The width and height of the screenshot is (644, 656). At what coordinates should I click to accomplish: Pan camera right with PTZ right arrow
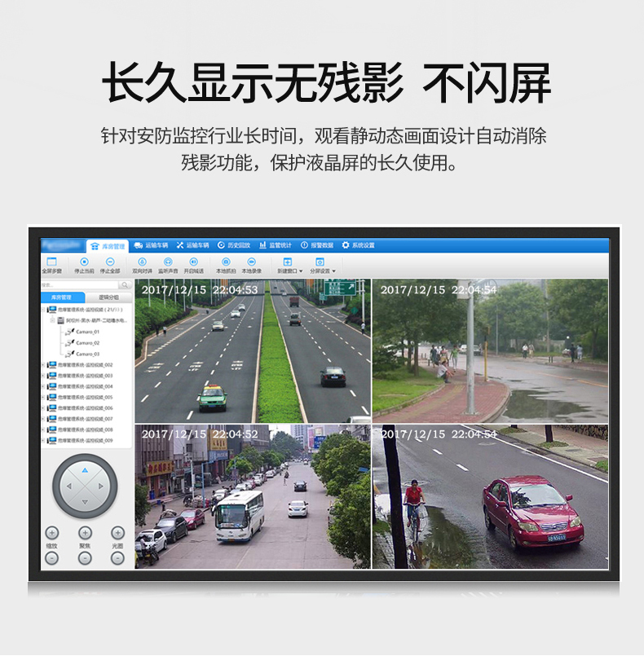point(101,486)
